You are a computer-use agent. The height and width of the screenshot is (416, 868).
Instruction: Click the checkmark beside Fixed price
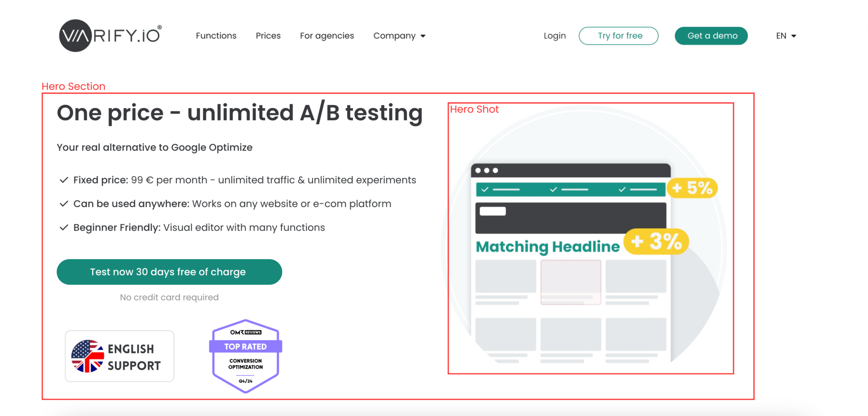(64, 180)
